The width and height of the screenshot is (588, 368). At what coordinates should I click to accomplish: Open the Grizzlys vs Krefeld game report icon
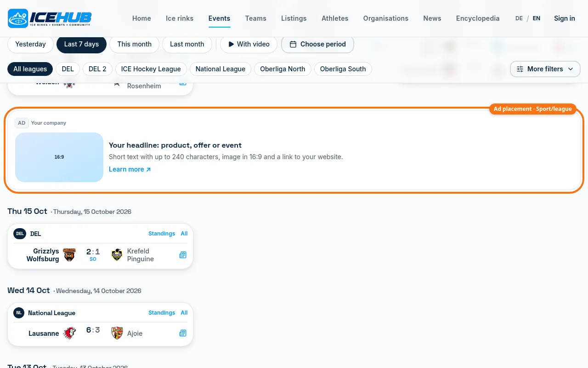pyautogui.click(x=183, y=255)
